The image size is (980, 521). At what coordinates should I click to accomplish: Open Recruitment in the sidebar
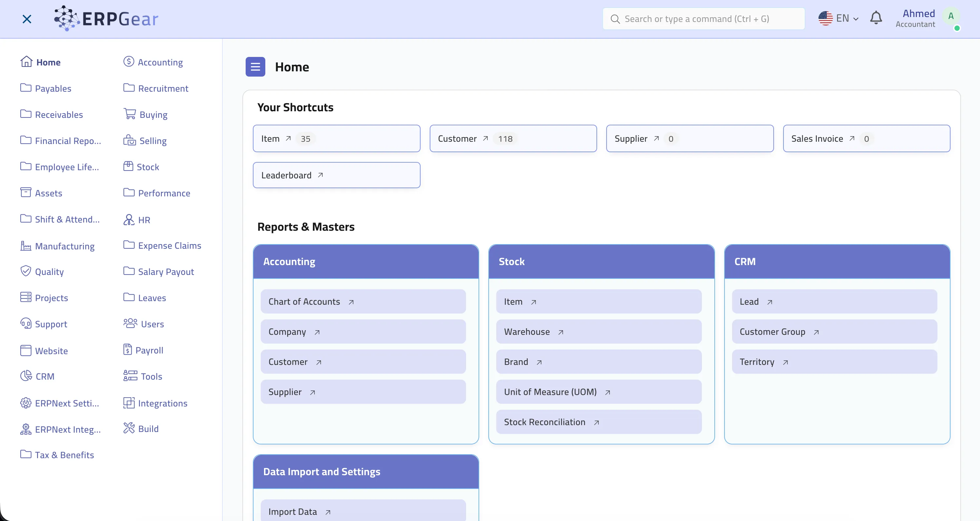coord(156,88)
